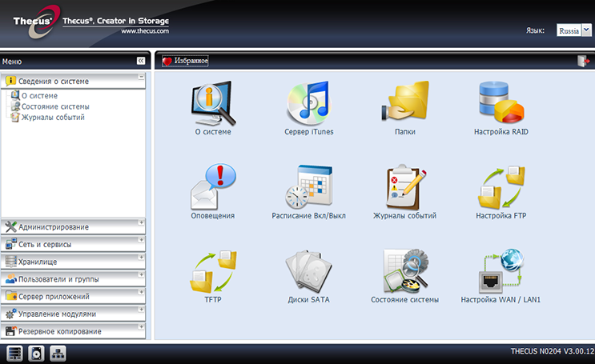The height and width of the screenshot is (364, 595).
Task: Open the 'Состояние системы' large icon
Action: [x=405, y=270]
